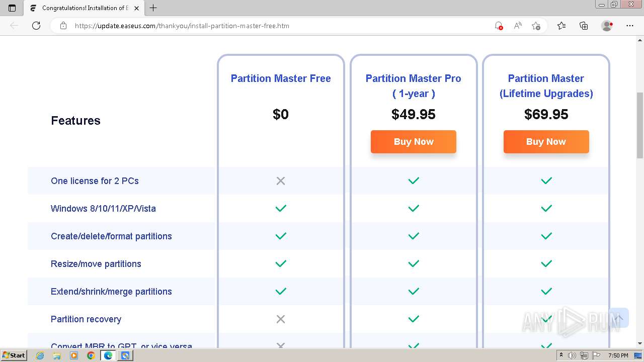The width and height of the screenshot is (644, 362).
Task: Click Partition Master Free heading
Action: tap(281, 78)
